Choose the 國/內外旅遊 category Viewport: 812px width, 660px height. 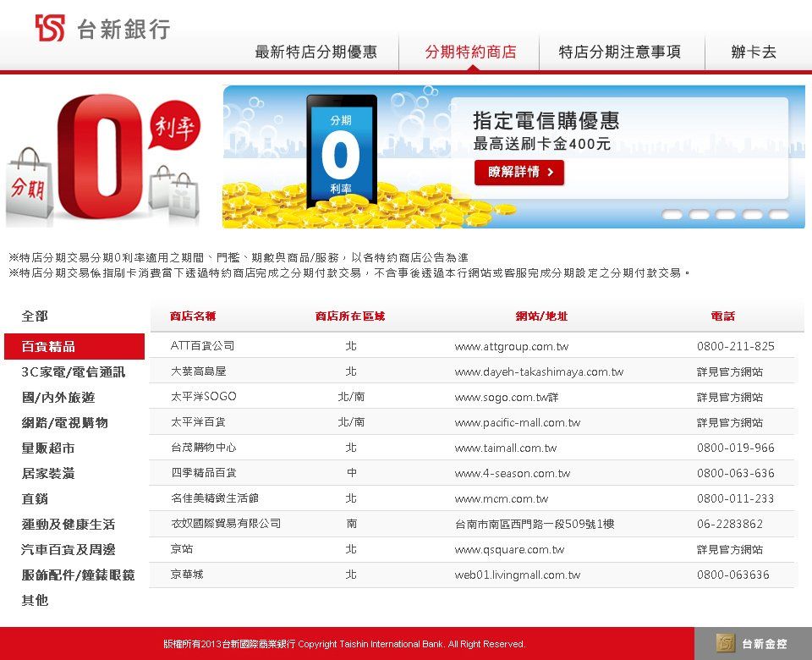tap(58, 398)
